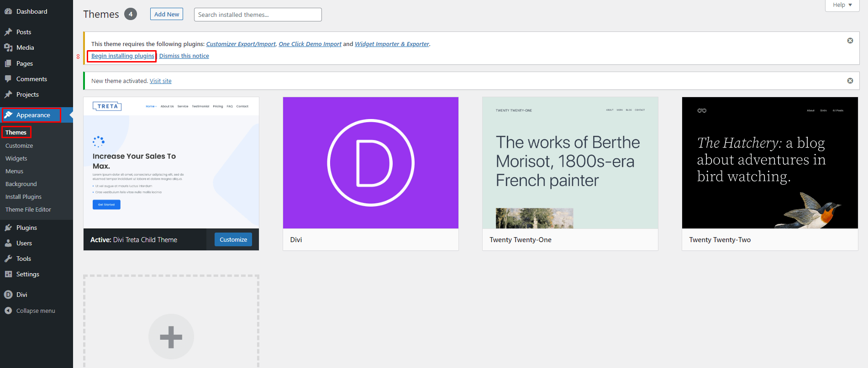
Task: Click the Comments bubble icon
Action: tap(8, 79)
